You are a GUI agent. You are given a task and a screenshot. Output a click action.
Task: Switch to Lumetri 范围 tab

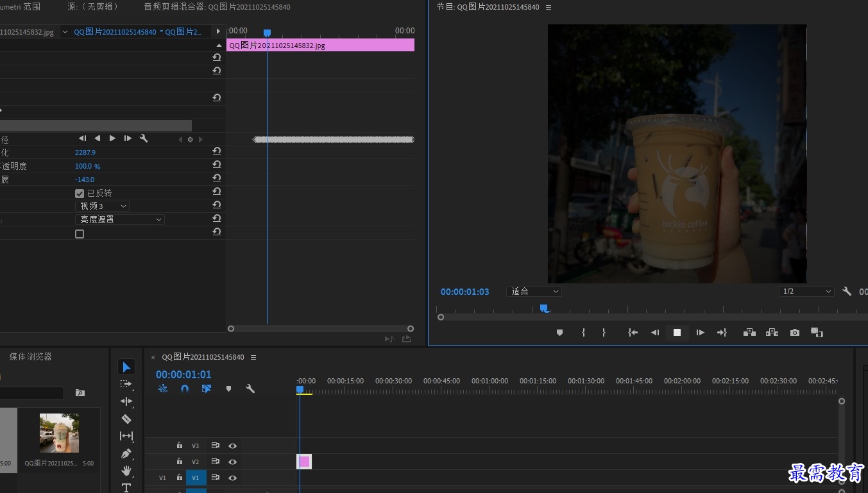pos(20,7)
